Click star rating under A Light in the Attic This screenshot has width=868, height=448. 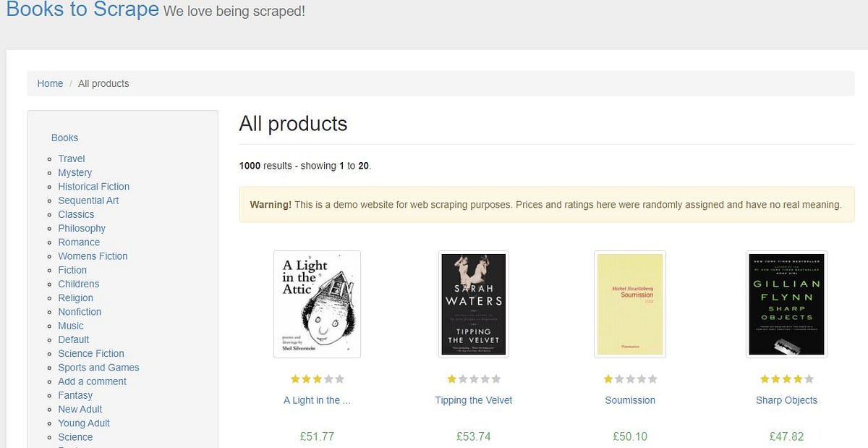tap(317, 379)
